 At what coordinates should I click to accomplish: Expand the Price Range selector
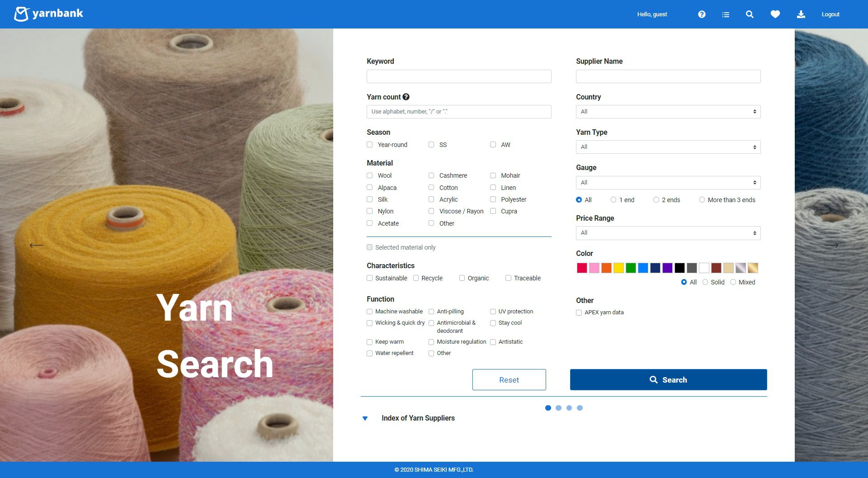click(x=668, y=232)
